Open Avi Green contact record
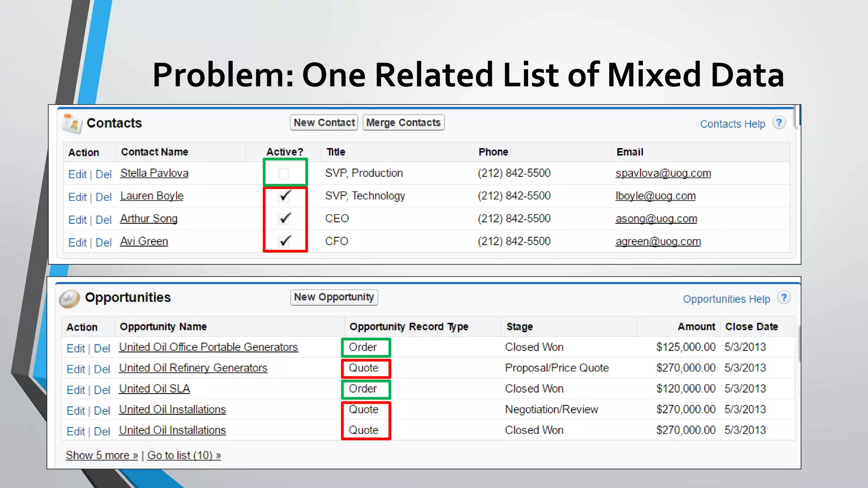 pos(144,241)
